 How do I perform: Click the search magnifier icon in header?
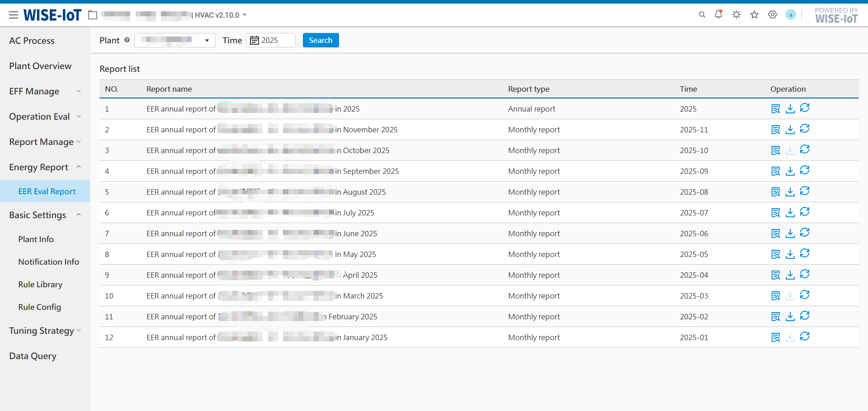[702, 15]
